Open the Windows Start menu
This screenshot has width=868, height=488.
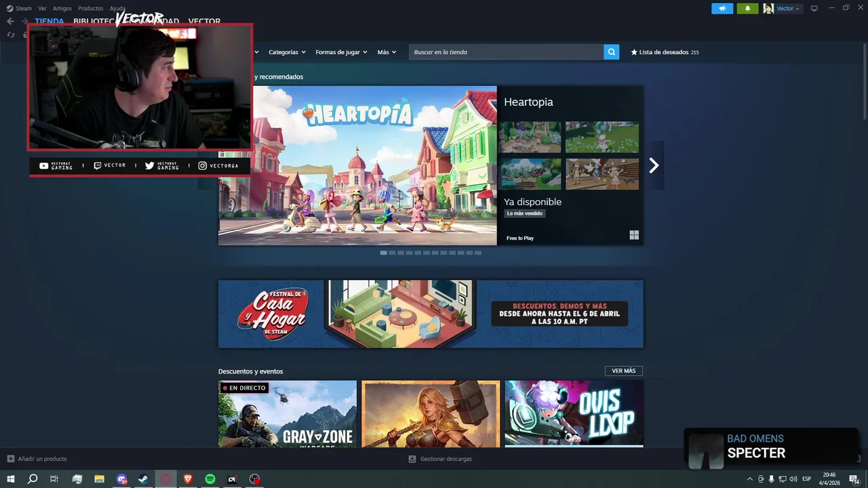pyautogui.click(x=11, y=479)
